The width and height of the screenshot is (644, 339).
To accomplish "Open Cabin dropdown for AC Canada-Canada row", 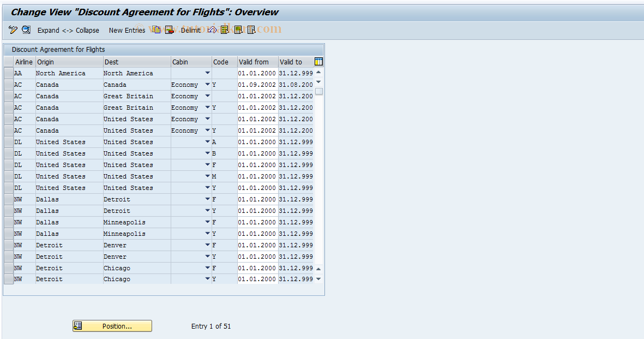I will 207,85.
